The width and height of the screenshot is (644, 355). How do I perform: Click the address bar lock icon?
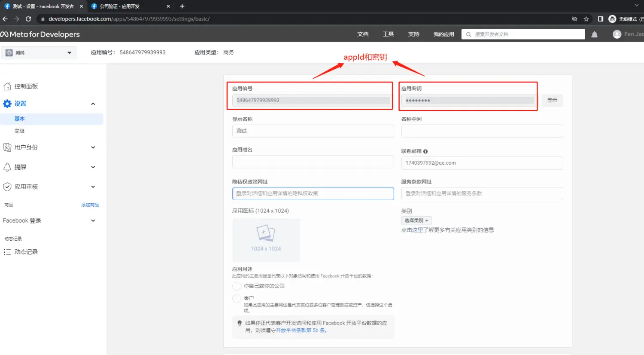point(43,19)
